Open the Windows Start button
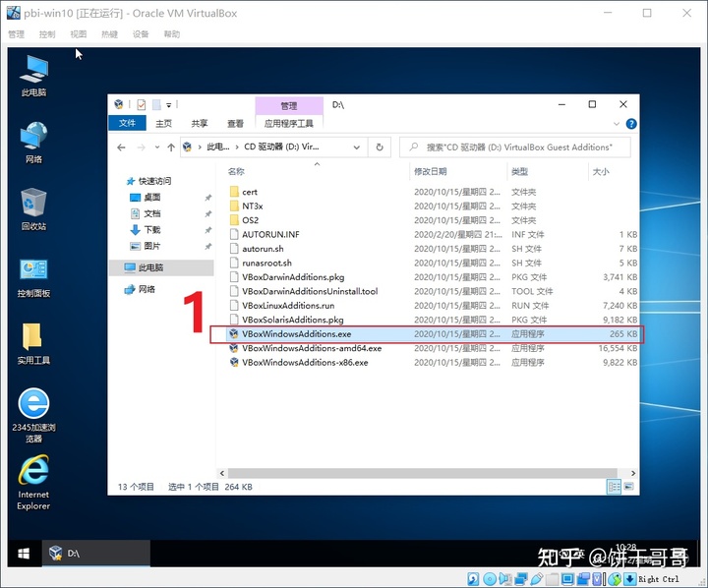The height and width of the screenshot is (588, 708). [x=24, y=554]
